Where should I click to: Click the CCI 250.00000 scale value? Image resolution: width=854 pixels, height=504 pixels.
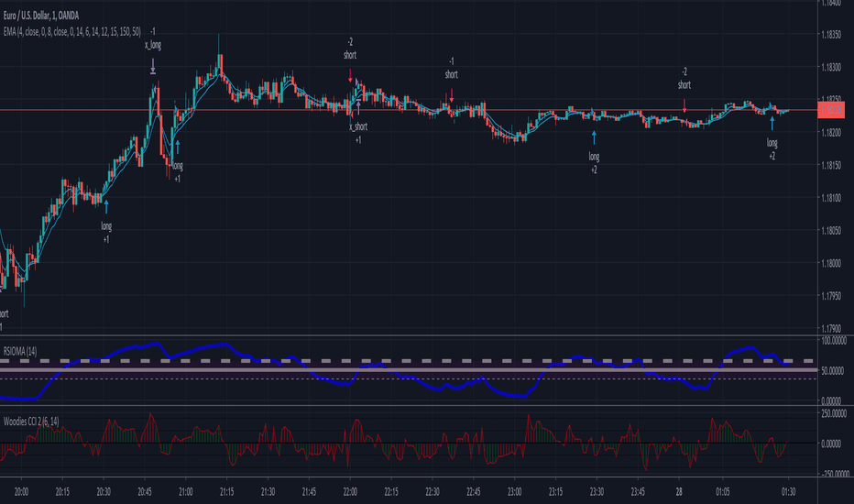point(834,413)
